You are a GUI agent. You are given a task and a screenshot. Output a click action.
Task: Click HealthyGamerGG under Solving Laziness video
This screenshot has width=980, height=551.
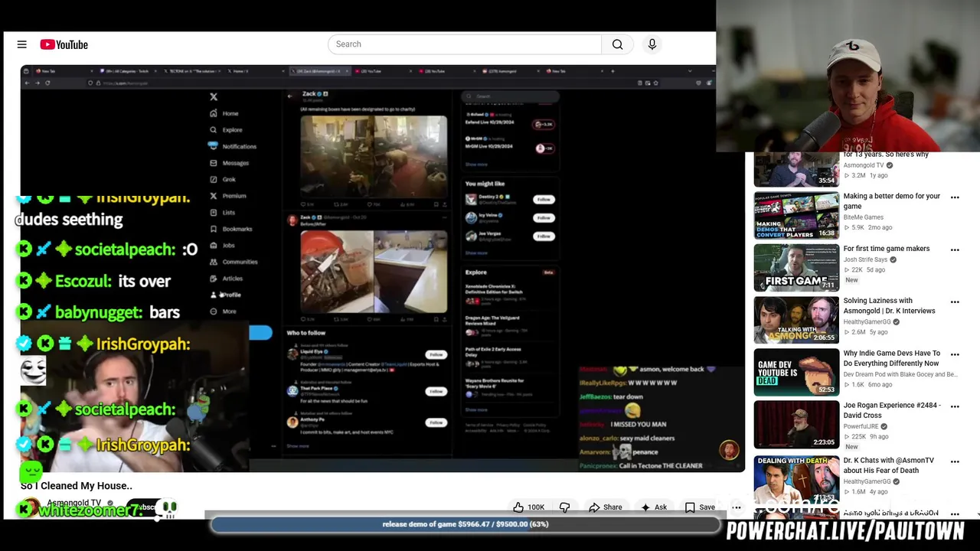pos(867,322)
